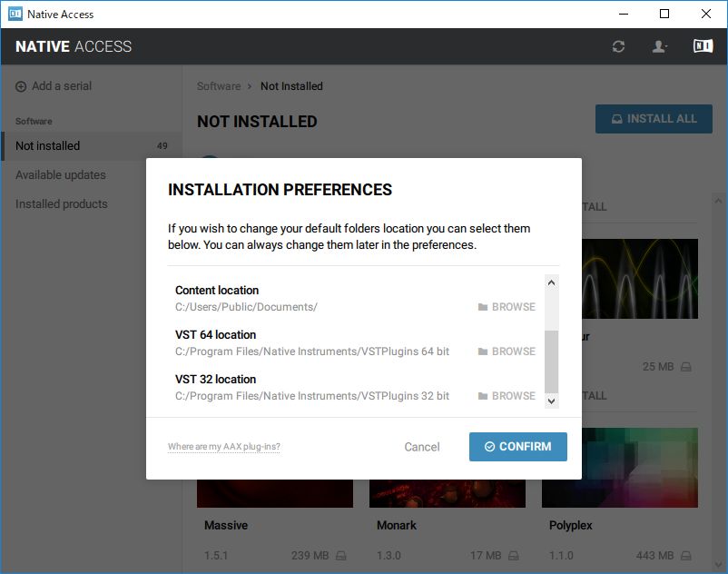Screen dimensions: 728x574
Task: Select Available updates in sidebar
Action: coord(61,175)
